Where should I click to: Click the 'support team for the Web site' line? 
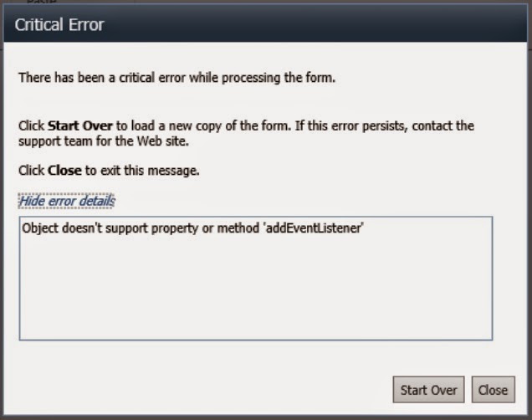click(104, 141)
